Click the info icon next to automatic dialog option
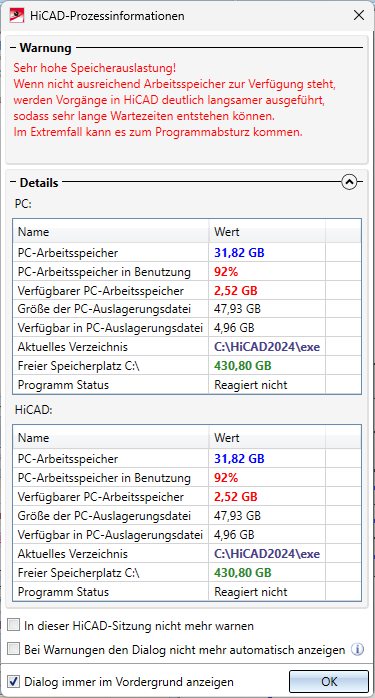Viewport: 375px width, 698px height. (x=357, y=649)
